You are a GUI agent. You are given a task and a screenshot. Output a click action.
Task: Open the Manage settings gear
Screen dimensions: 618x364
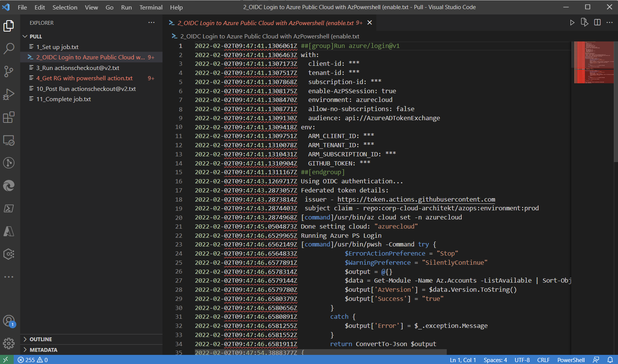click(x=9, y=343)
